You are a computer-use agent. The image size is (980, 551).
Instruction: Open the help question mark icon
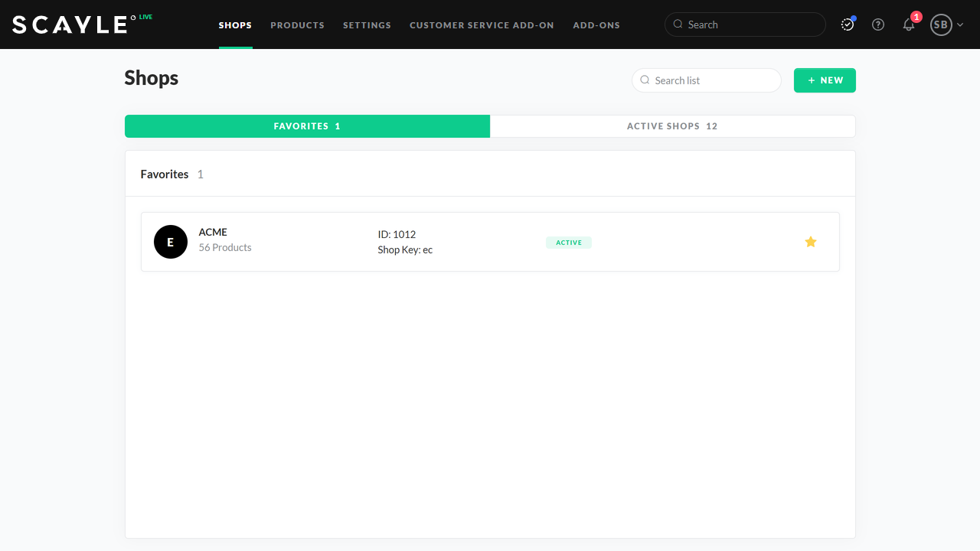878,24
